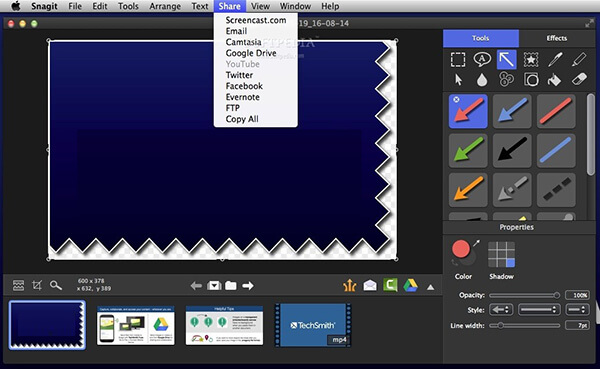Click the red Color swatch

click(x=461, y=249)
